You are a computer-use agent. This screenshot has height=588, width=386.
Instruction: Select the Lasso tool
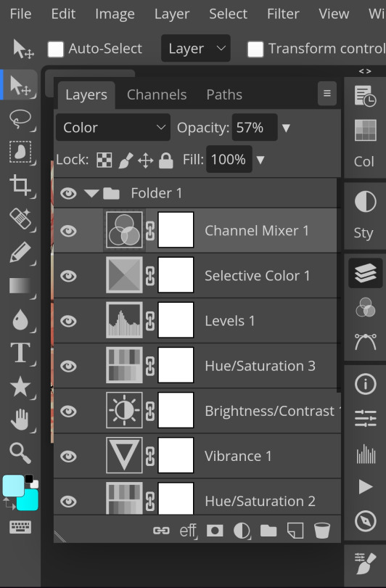[20, 119]
